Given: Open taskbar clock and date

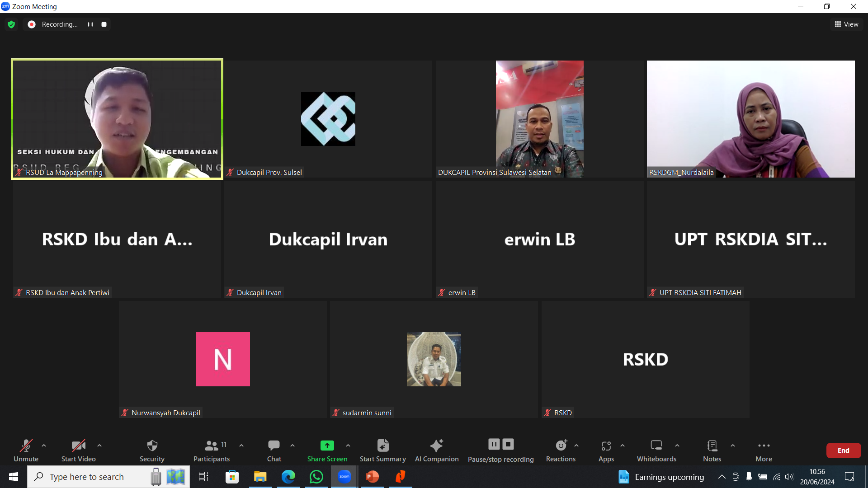Looking at the screenshot, I should (817, 477).
